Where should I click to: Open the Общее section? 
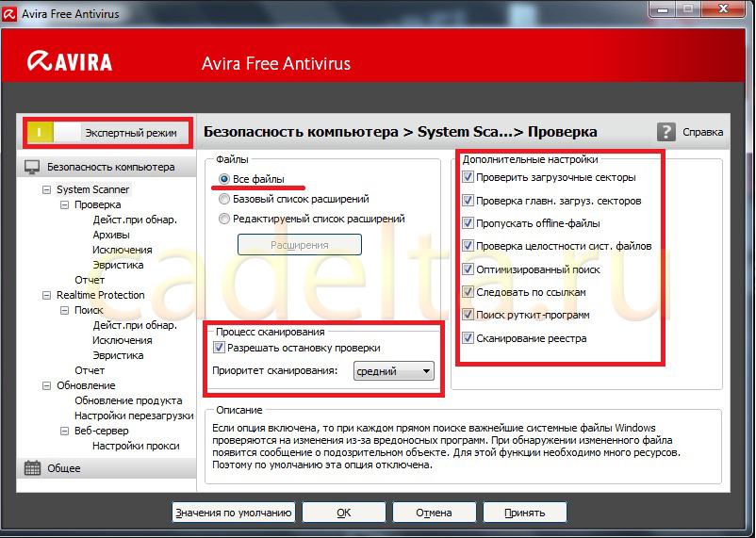107,468
